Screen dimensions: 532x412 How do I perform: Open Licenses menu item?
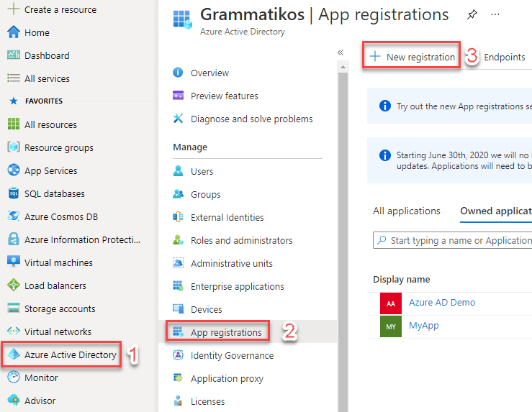[x=247, y=401]
